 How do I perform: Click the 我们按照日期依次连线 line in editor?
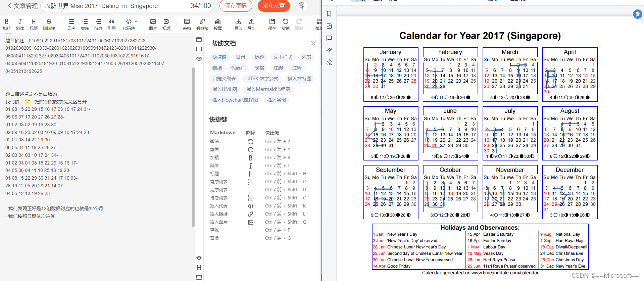tap(32, 216)
